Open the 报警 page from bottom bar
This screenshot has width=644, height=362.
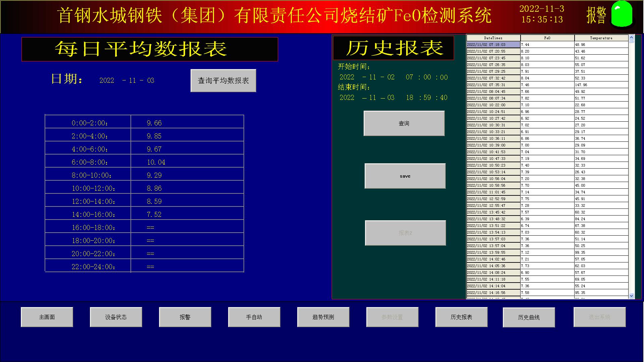[185, 317]
